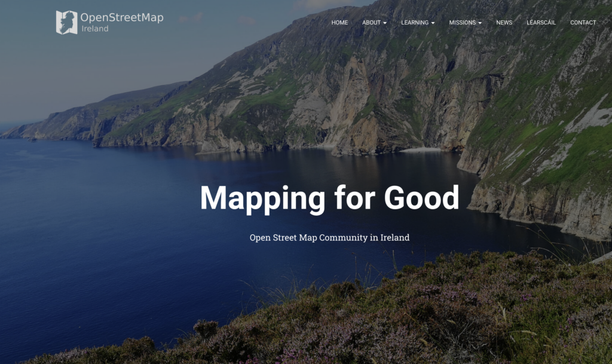The height and width of the screenshot is (364, 612).
Task: Expand the Learning dropdown menu
Action: tap(418, 23)
